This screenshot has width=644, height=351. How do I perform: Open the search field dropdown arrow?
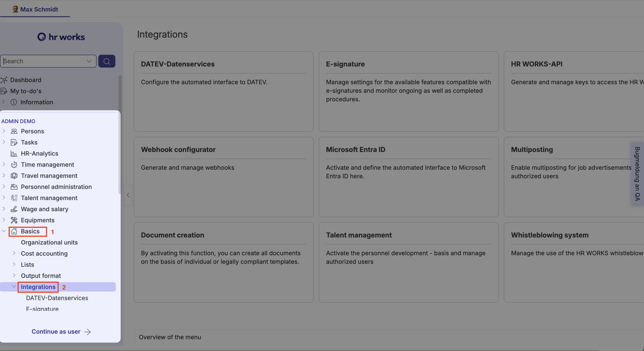coord(89,61)
